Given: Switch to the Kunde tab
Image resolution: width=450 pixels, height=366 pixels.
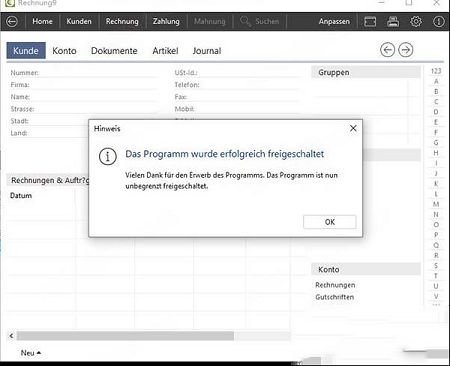Looking at the screenshot, I should (x=26, y=51).
